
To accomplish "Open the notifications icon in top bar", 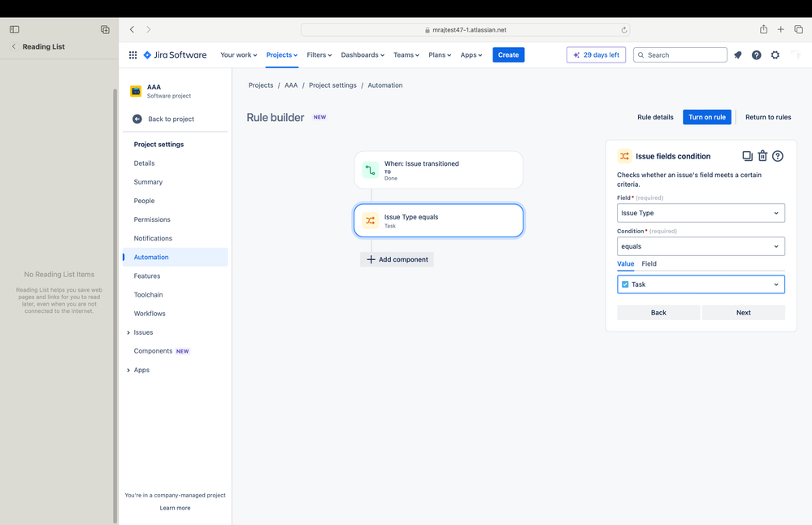I will (738, 55).
